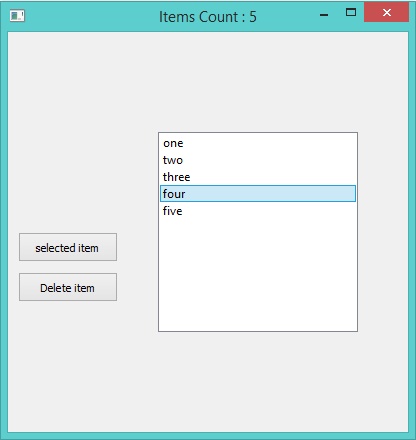The image size is (416, 440).
Task: Minimize the Items Count window
Action: tap(324, 15)
